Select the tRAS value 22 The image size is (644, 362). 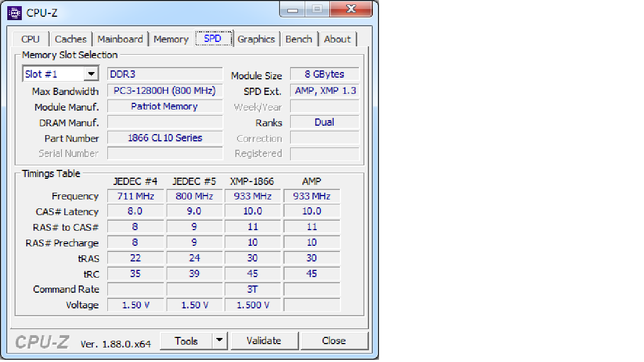[135, 258]
